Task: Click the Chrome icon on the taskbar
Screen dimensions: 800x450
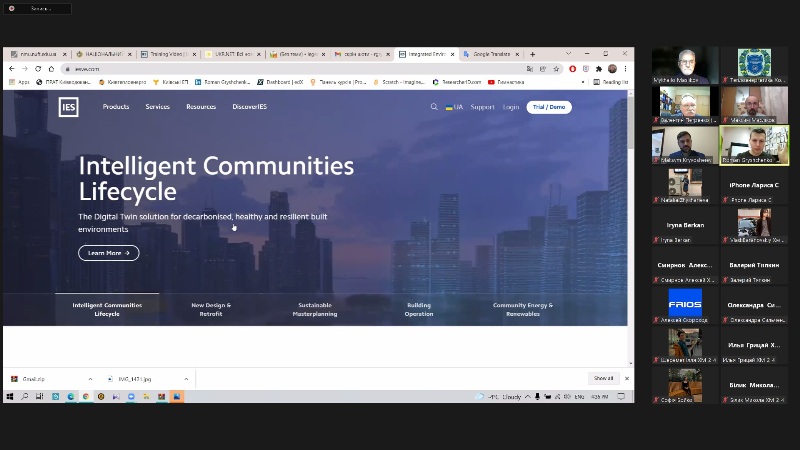Action: pos(86,396)
